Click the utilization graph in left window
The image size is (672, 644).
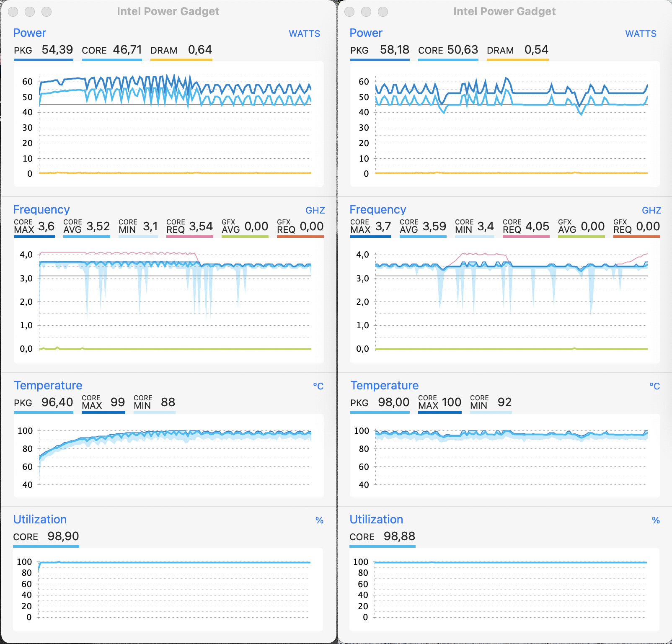pyautogui.click(x=168, y=590)
